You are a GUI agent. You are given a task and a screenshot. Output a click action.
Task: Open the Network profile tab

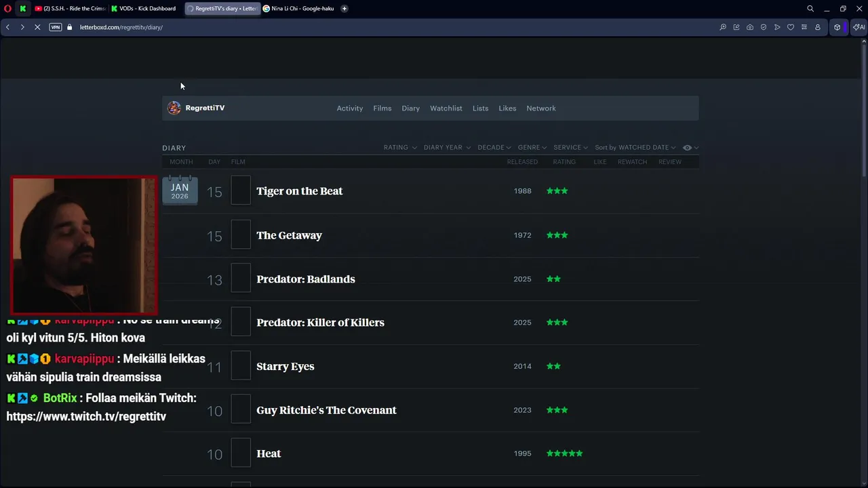coord(541,108)
